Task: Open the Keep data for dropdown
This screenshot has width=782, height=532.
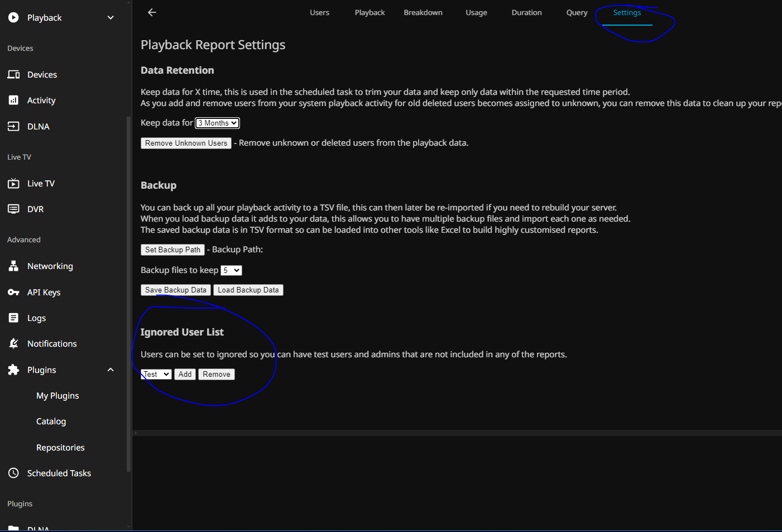Action: (x=217, y=123)
